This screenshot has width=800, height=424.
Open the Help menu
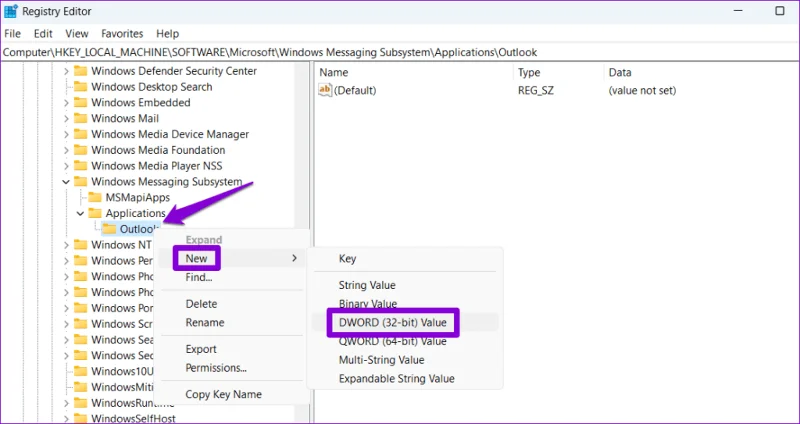(167, 34)
